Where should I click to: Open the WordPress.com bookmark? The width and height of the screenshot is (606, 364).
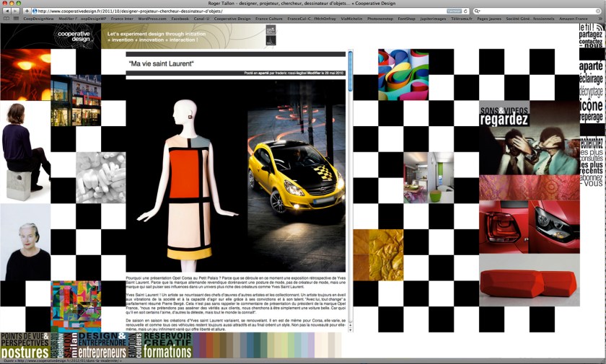click(152, 19)
